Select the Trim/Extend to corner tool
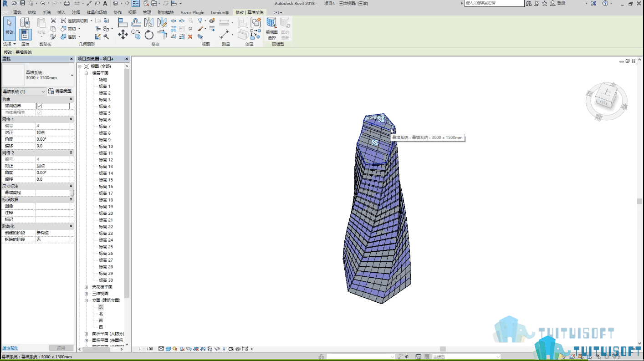Screen dimensions: 644x361 click(162, 35)
